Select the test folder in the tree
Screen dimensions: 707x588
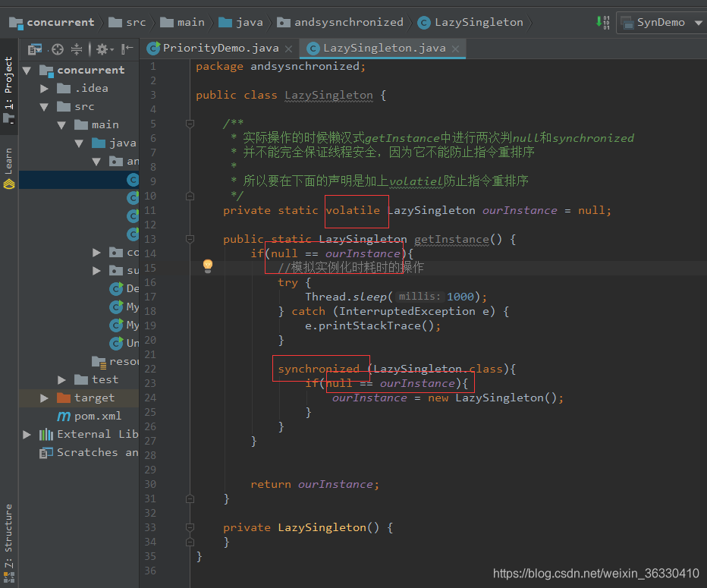(x=96, y=379)
